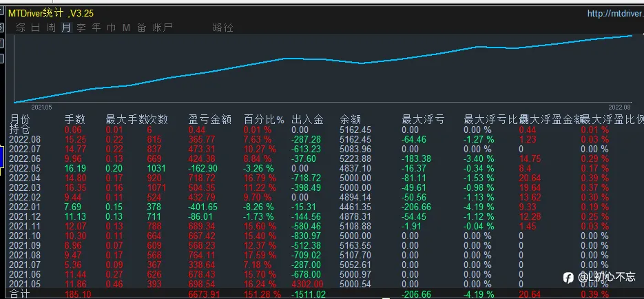Image resolution: width=644 pixels, height=299 pixels.
Task: Click the 盈亏金额 column header
Action: (x=210, y=119)
